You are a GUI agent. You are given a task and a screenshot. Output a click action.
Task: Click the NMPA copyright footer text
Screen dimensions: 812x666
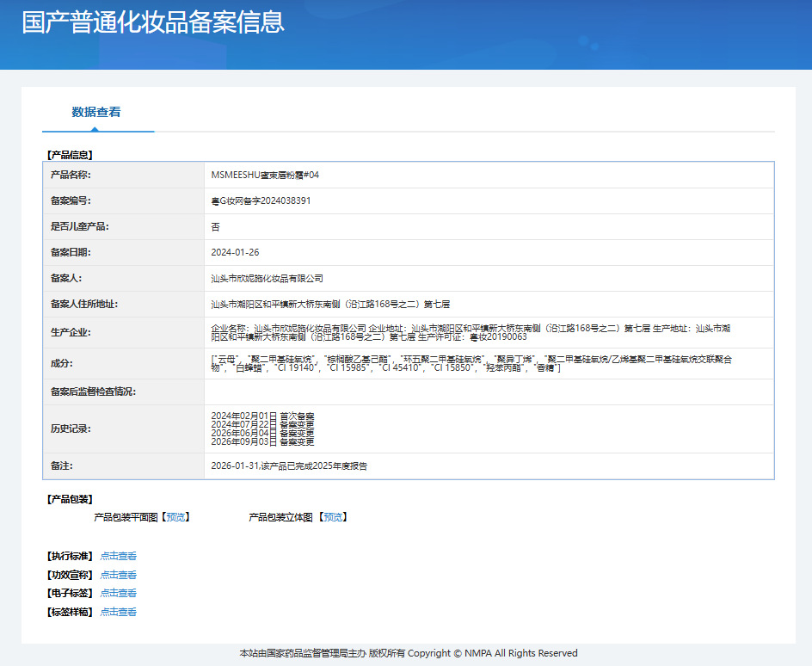coord(409,654)
